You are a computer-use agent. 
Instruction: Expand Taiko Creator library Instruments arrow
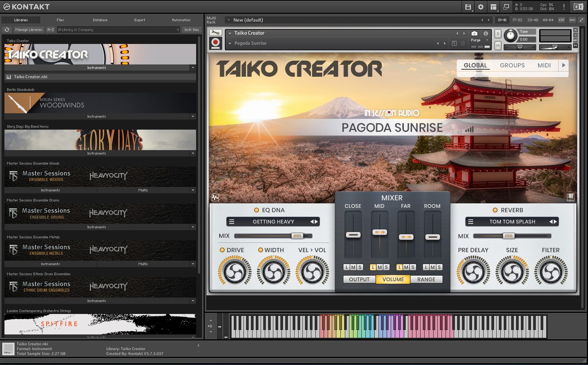(x=193, y=68)
